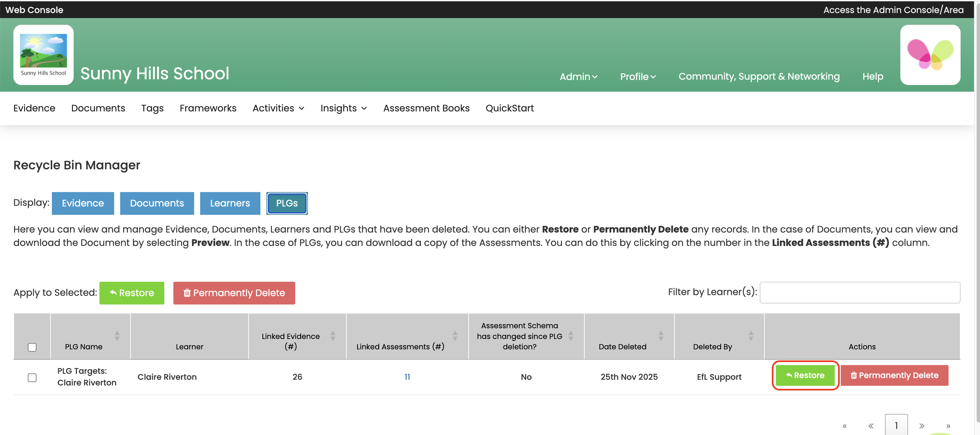Go to last page double-arrow
Screen dimensions: 980x435
coord(948,426)
